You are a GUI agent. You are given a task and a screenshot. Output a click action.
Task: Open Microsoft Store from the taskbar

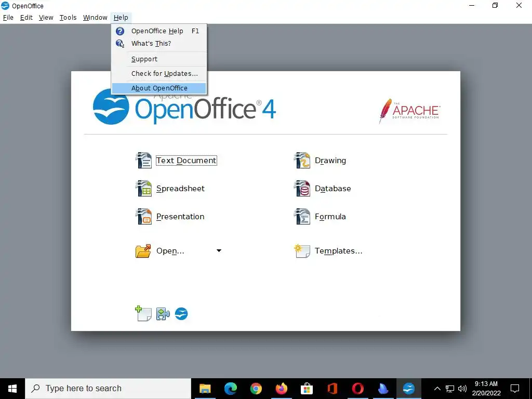[307, 389]
